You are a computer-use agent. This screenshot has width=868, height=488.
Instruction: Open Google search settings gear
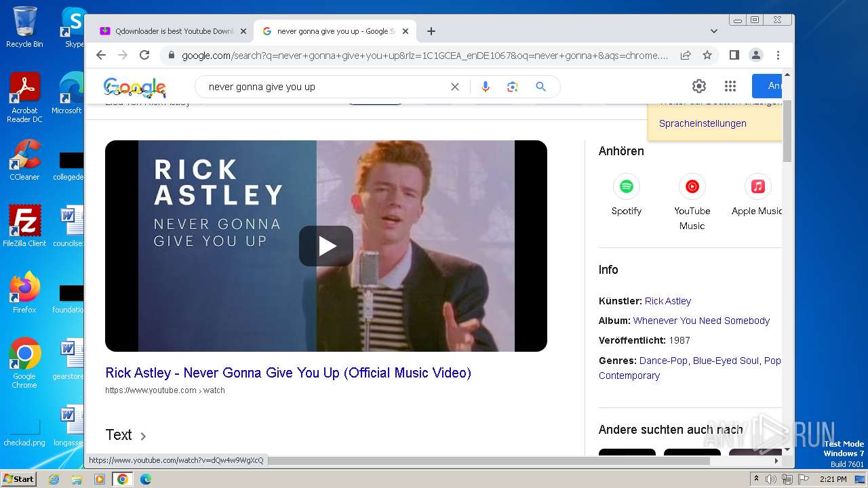coord(699,86)
